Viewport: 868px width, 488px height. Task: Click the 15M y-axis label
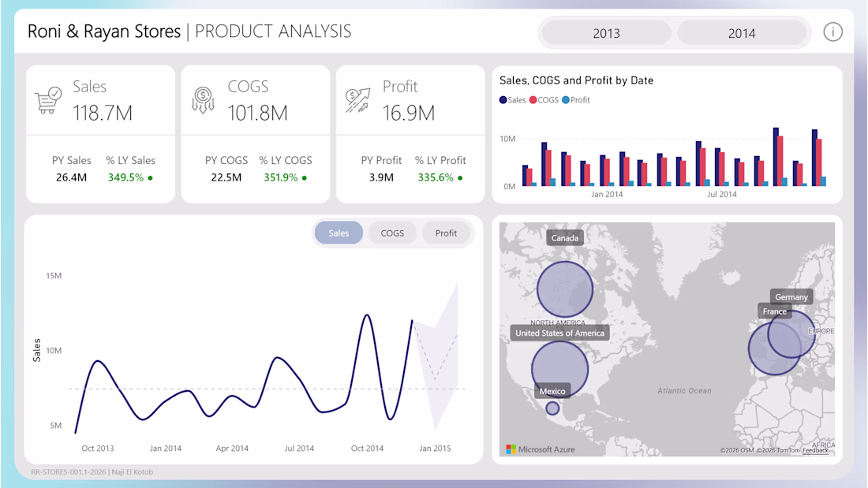pyautogui.click(x=54, y=276)
